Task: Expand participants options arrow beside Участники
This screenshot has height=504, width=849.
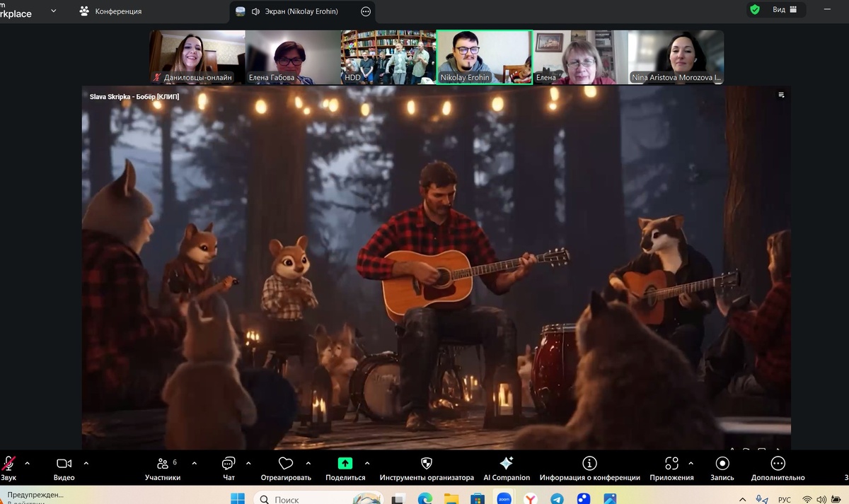Action: [x=194, y=464]
